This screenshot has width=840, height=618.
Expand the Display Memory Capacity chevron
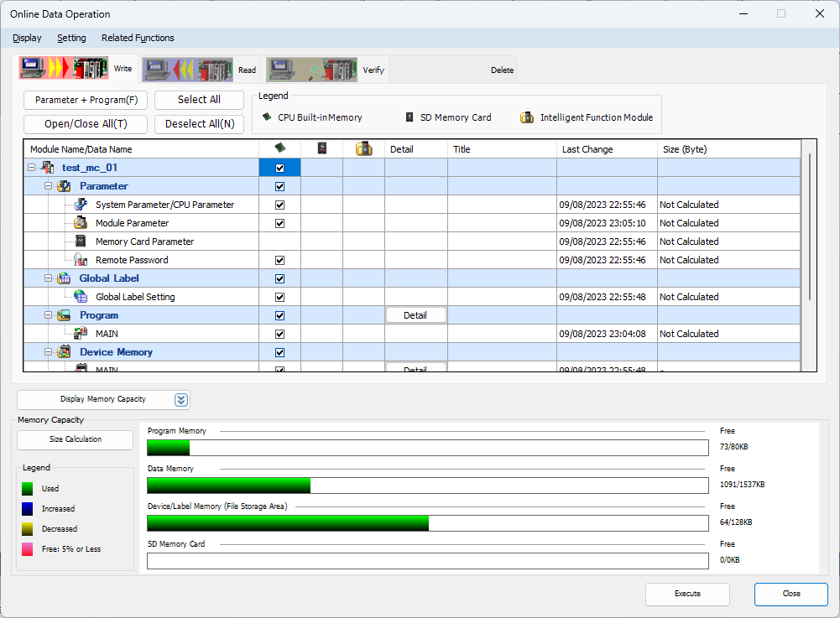click(x=181, y=399)
